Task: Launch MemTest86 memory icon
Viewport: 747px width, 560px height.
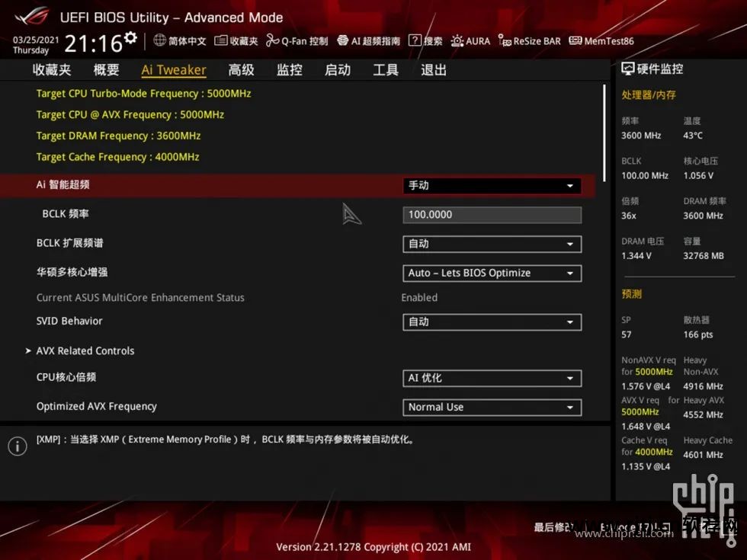Action: (575, 40)
